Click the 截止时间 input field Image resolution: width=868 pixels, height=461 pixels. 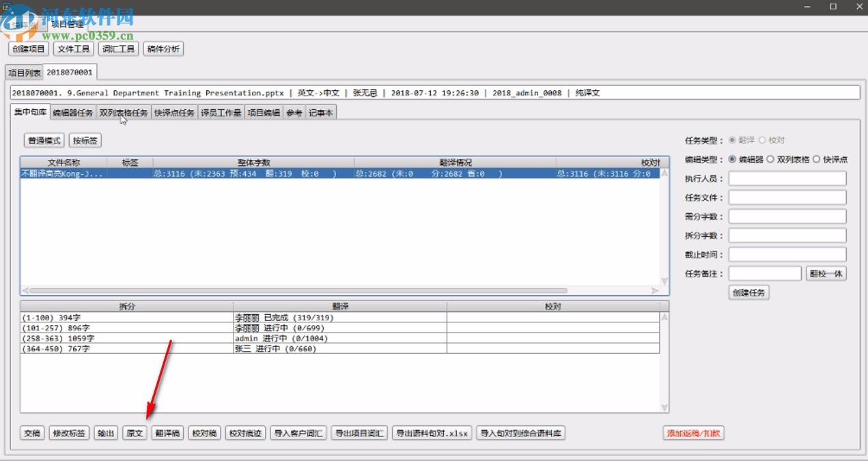[787, 255]
